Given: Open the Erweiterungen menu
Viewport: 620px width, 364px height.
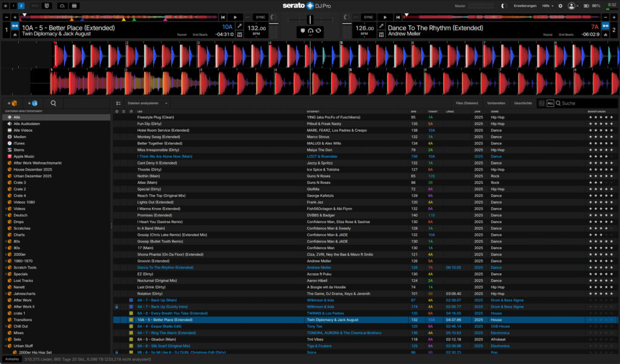Looking at the screenshot, I should click(x=526, y=5).
